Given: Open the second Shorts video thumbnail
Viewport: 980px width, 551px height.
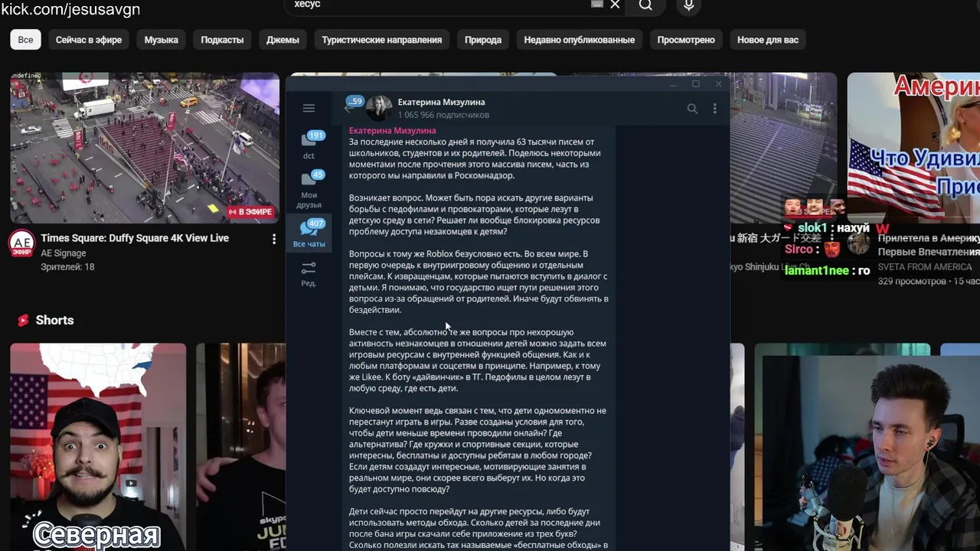Looking at the screenshot, I should (241, 447).
